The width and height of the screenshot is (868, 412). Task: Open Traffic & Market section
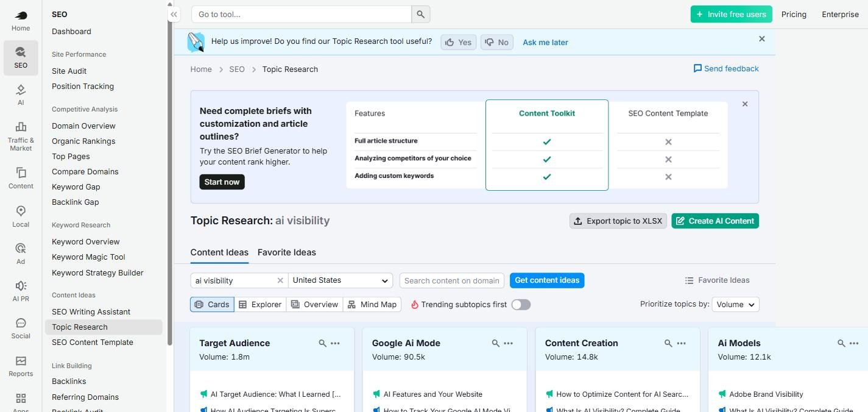(21, 136)
